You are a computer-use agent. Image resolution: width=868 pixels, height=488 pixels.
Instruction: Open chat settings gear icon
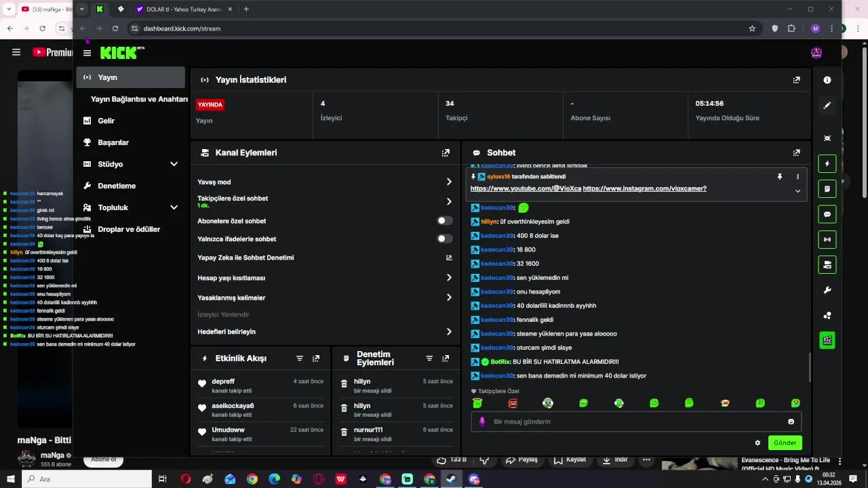pyautogui.click(x=757, y=443)
